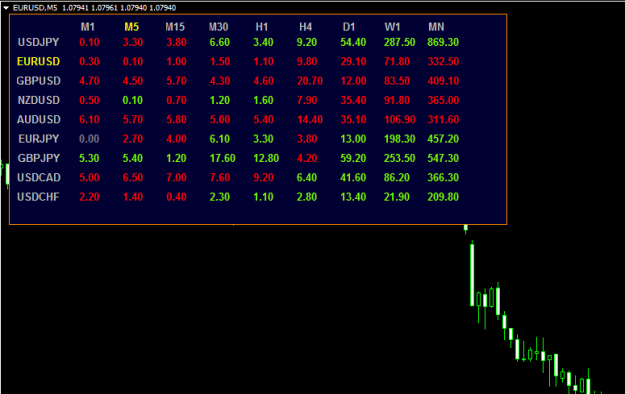Click NZDUSD H4 value 7.90
The height and width of the screenshot is (394, 625).
307,100
